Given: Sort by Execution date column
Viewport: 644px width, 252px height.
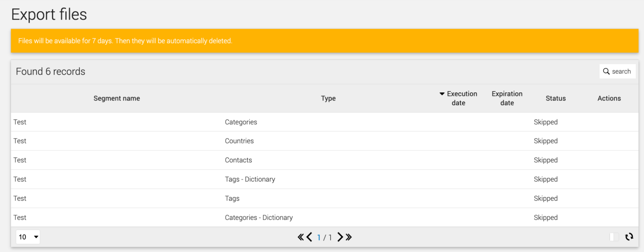Looking at the screenshot, I should click(x=458, y=98).
